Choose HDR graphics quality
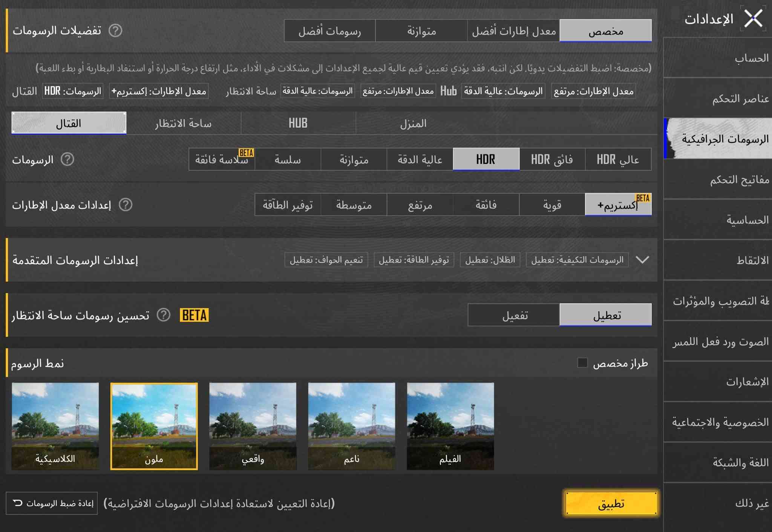The image size is (772, 532). click(x=486, y=159)
